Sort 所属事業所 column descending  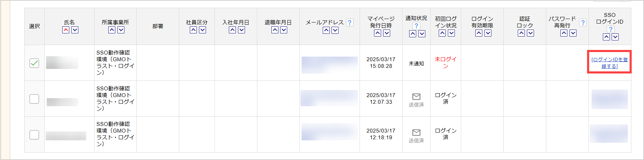coord(121,30)
